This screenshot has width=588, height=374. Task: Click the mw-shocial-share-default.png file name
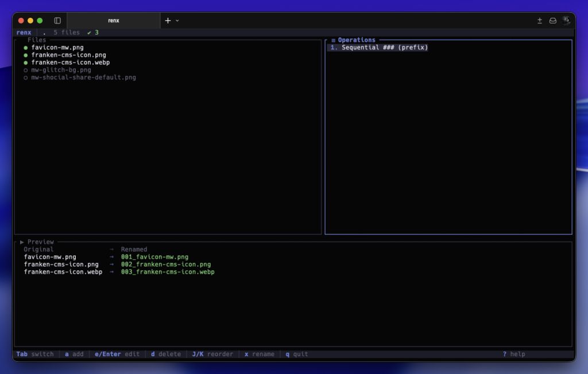click(84, 77)
